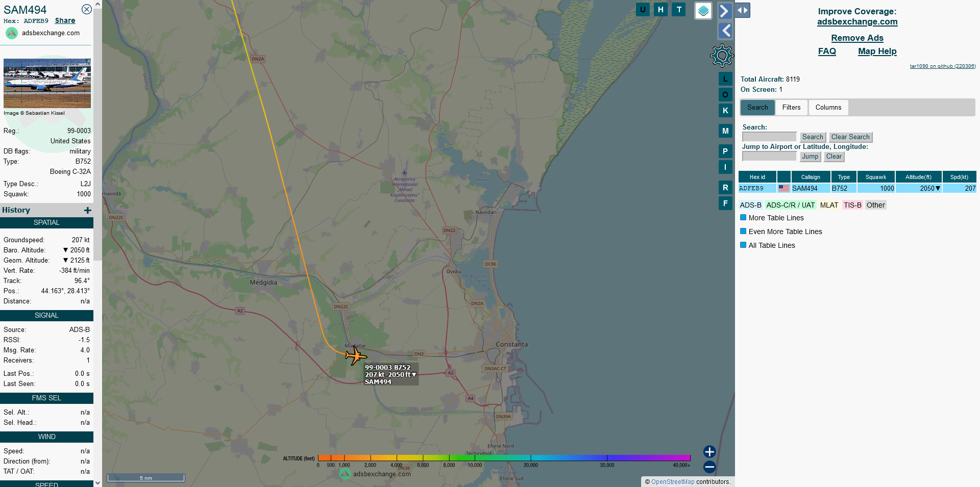Click the Clear Search button
Image resolution: width=980 pixels, height=487 pixels.
point(850,137)
